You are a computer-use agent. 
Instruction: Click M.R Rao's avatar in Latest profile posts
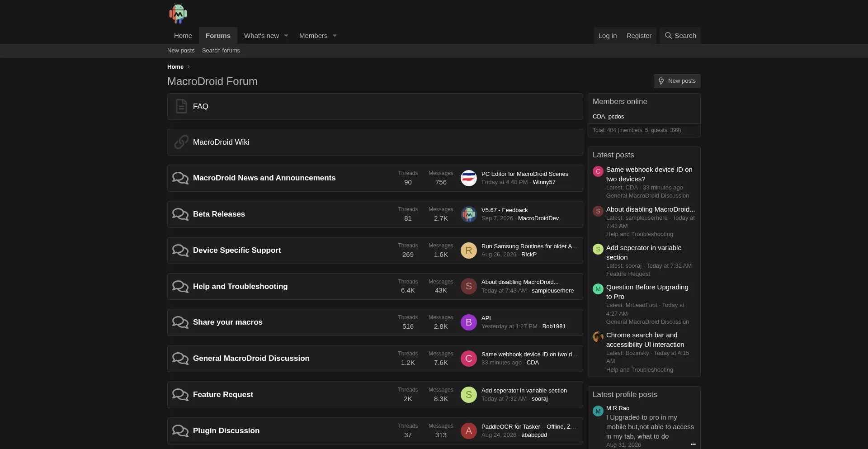[598, 411]
